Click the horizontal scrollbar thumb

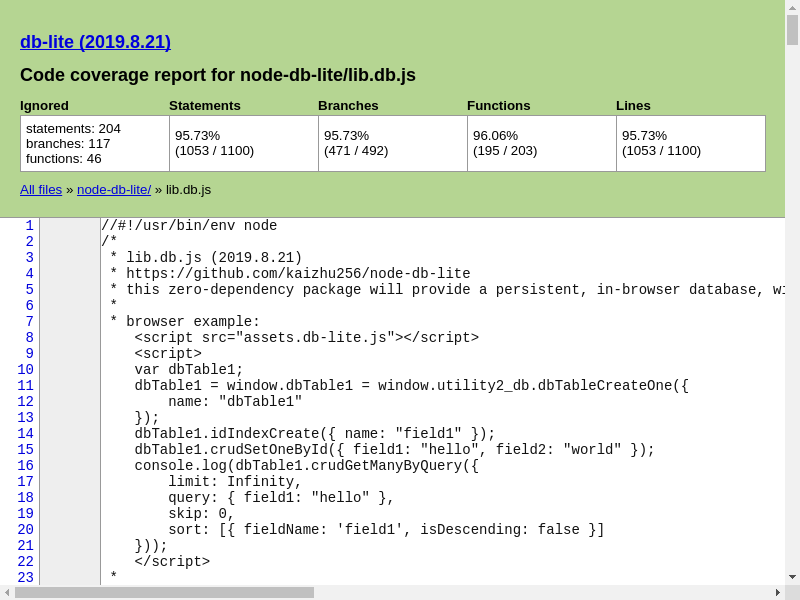click(164, 592)
